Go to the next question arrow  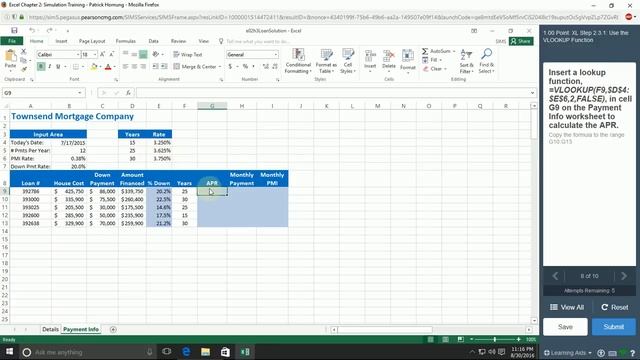click(624, 276)
